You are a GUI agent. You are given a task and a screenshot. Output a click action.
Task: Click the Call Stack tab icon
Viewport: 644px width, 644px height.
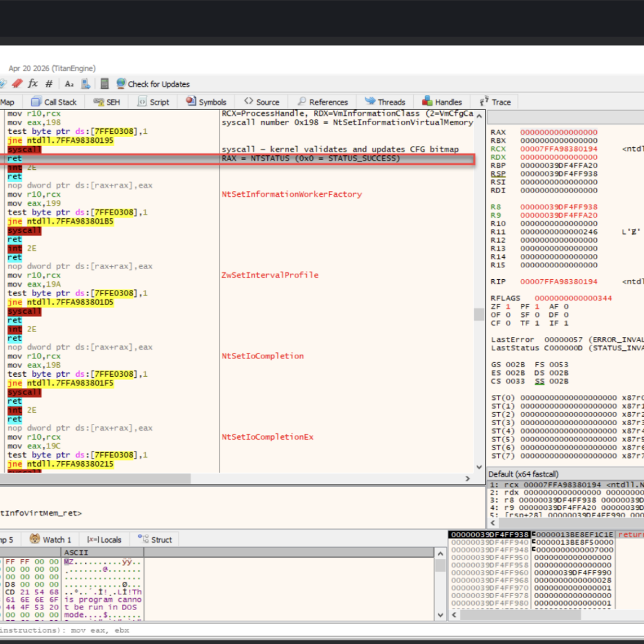tap(36, 102)
